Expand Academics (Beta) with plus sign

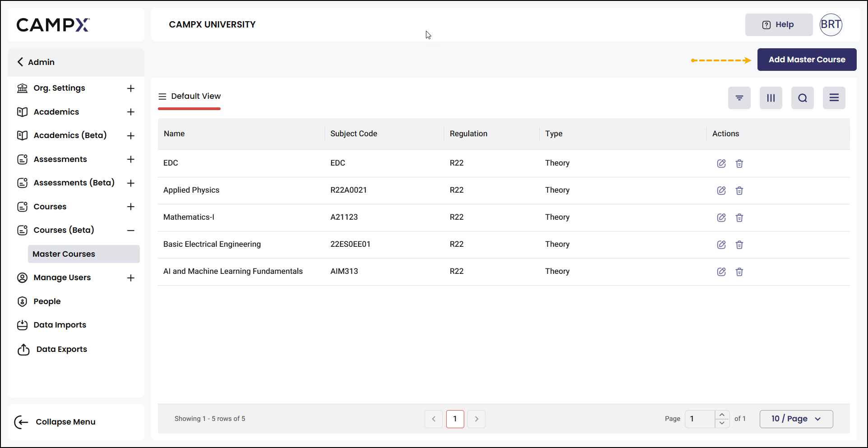click(131, 136)
